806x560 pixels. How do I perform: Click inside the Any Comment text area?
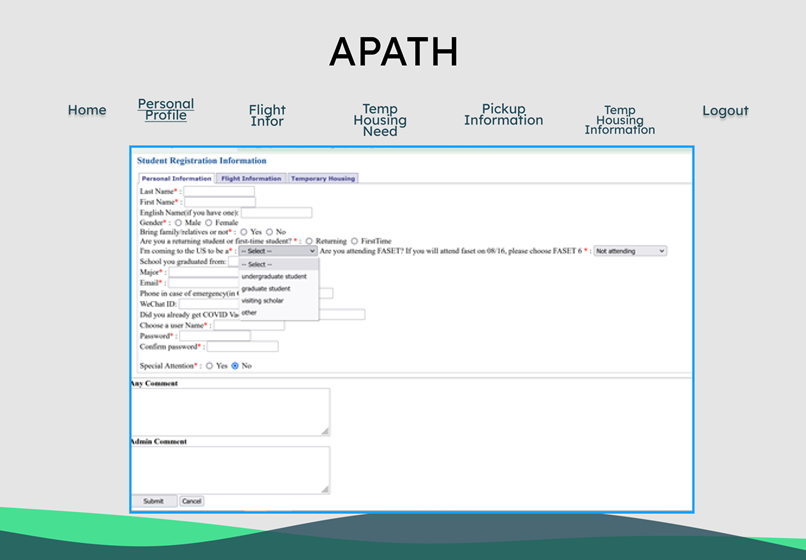click(230, 412)
